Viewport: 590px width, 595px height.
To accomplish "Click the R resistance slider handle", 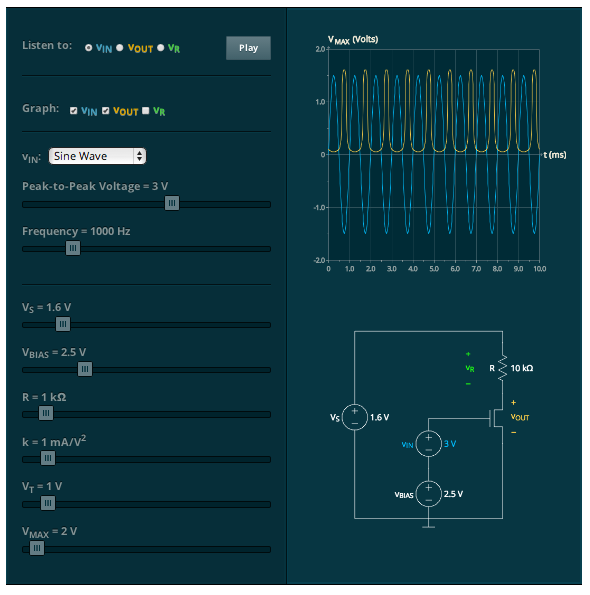I will [46, 413].
